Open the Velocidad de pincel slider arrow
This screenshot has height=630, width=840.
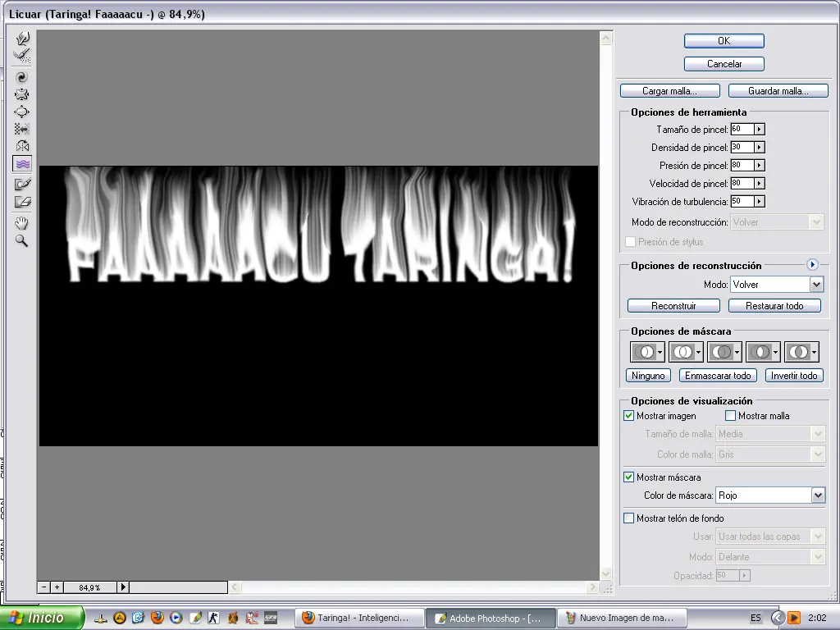(759, 183)
